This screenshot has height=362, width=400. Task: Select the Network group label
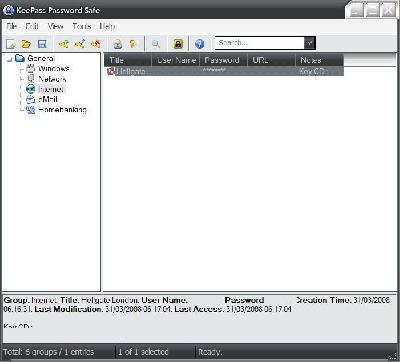52,79
